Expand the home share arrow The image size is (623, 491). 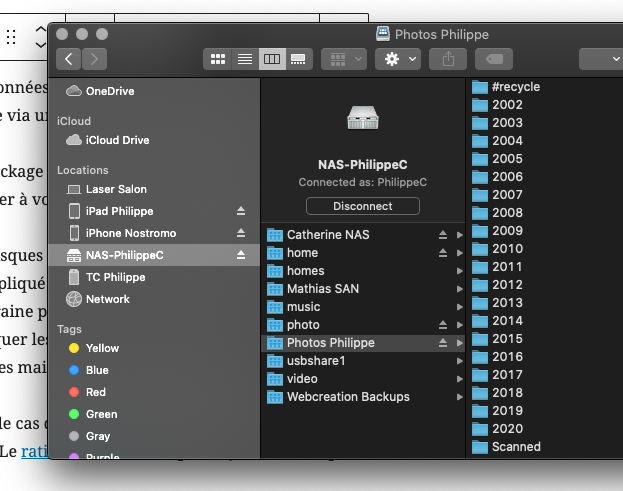tap(460, 253)
